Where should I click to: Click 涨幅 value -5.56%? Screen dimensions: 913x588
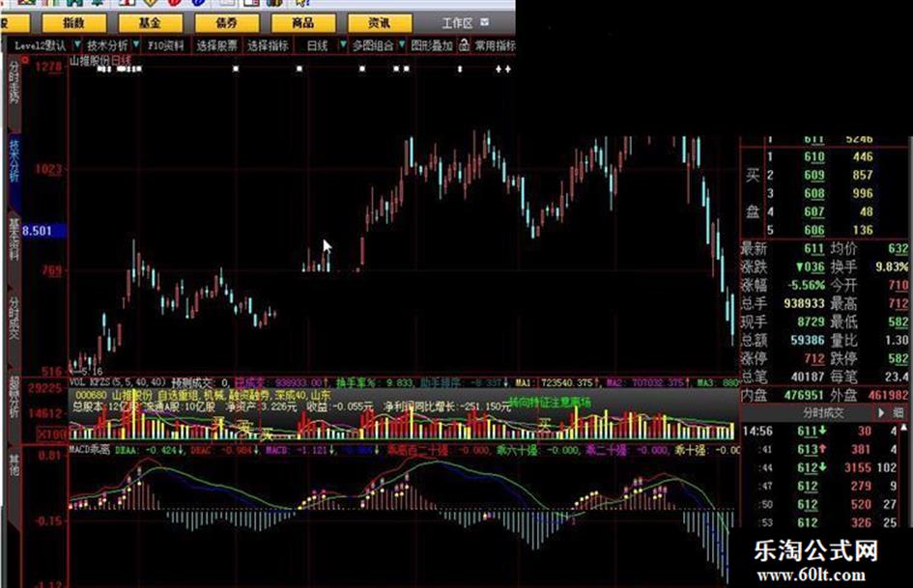[x=806, y=285]
